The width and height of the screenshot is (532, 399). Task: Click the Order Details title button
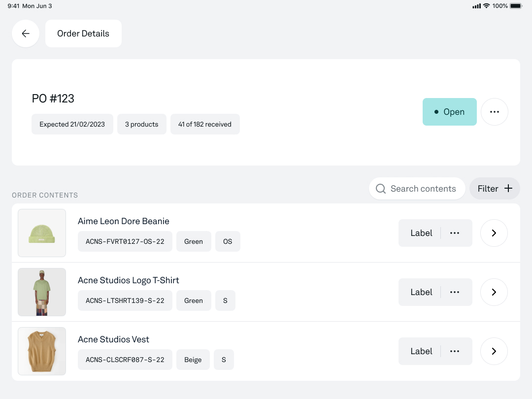click(83, 33)
